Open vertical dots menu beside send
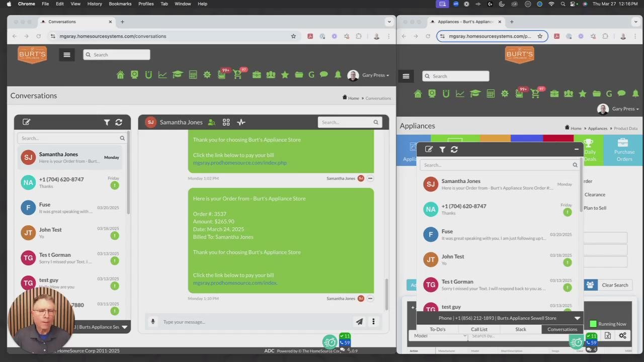The height and width of the screenshot is (362, 644). pyautogui.click(x=373, y=322)
